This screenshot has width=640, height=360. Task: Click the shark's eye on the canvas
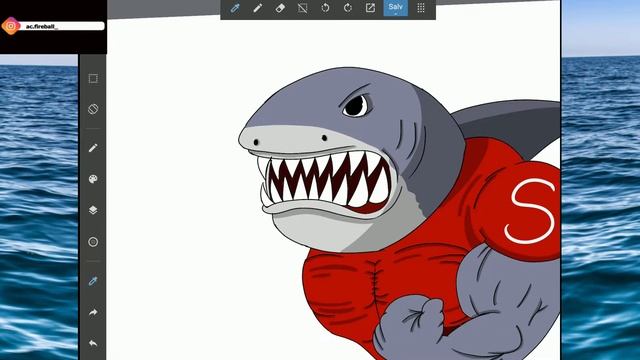pyautogui.click(x=357, y=106)
